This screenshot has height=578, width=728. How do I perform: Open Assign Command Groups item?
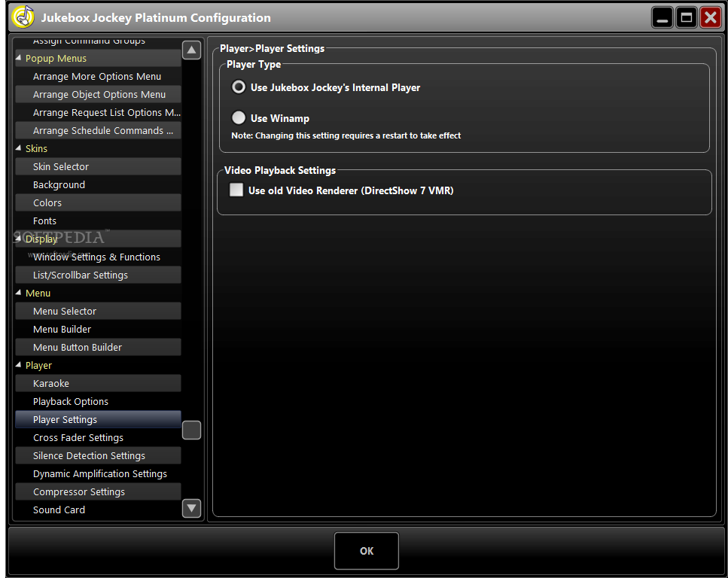(98, 42)
